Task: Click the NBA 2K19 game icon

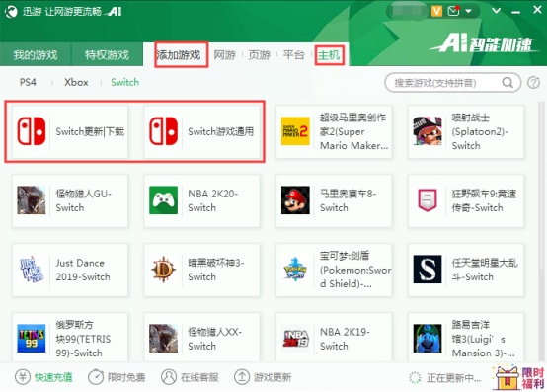Action: click(x=295, y=339)
